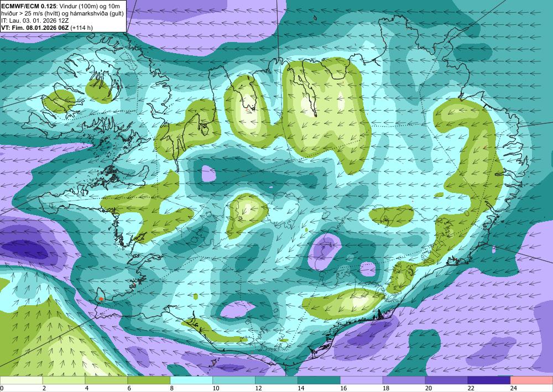This screenshot has height=392, width=553.
Task: Click the green 4–6 legend swatch
Action: click(x=106, y=380)
